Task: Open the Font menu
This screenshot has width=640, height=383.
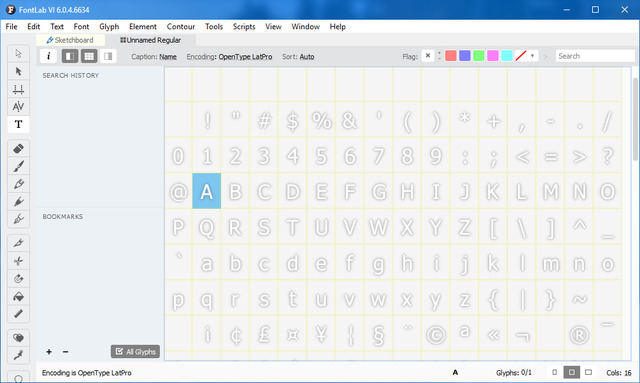Action: 81,27
